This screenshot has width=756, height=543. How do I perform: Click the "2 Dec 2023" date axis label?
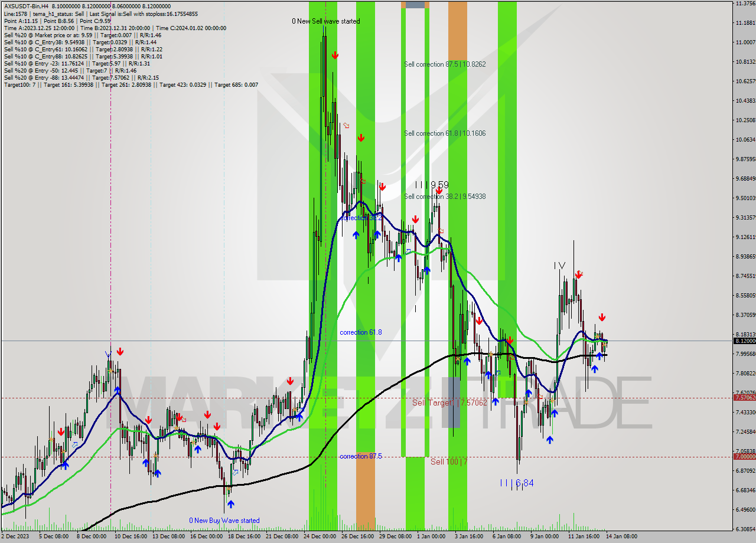point(15,537)
